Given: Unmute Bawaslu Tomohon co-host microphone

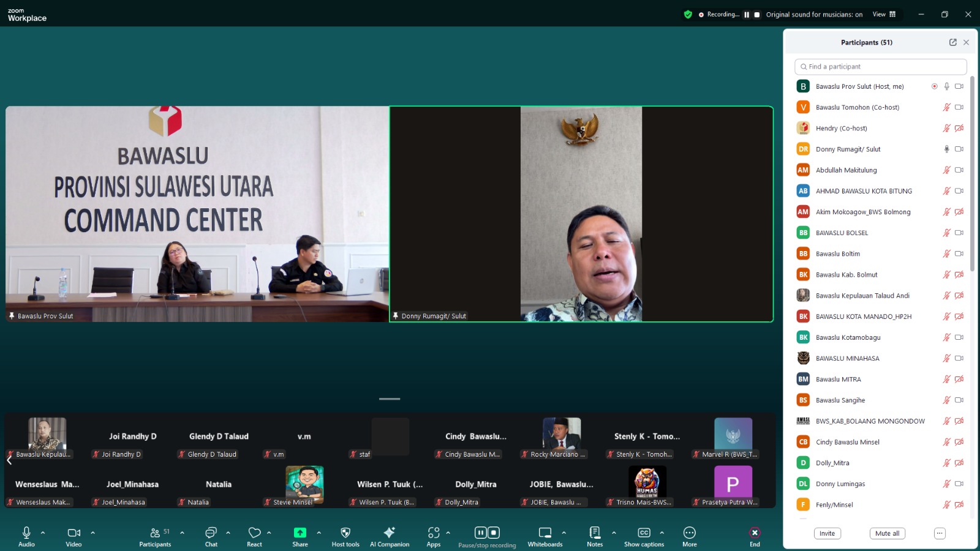Looking at the screenshot, I should [x=946, y=107].
